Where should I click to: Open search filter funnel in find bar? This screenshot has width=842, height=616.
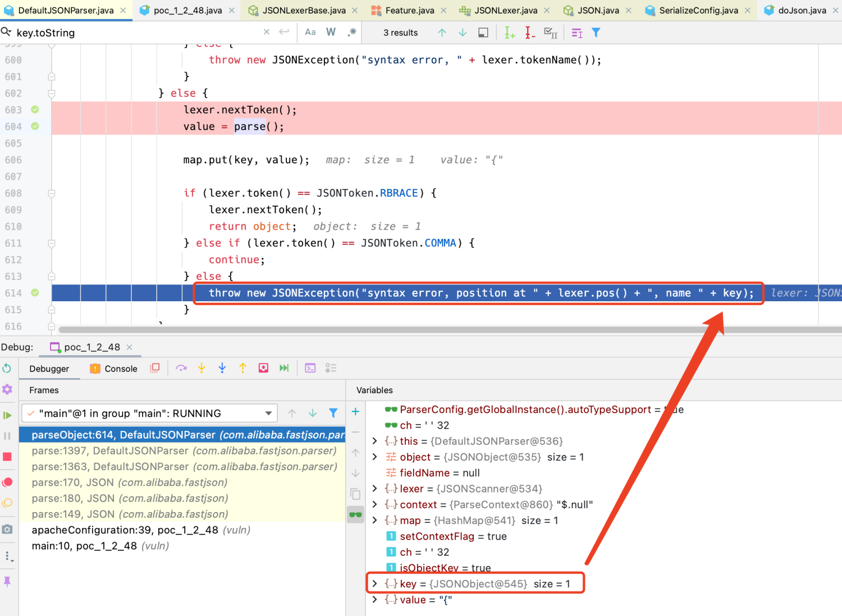click(596, 33)
